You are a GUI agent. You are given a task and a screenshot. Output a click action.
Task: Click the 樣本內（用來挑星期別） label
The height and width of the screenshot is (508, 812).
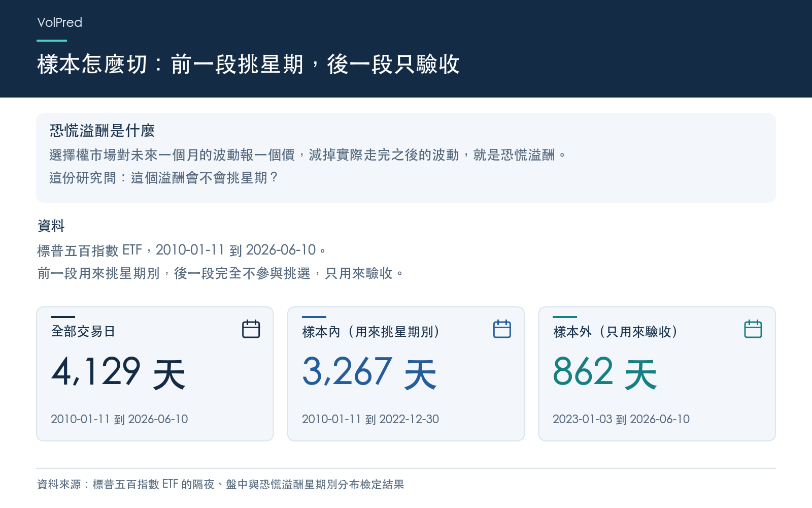pyautogui.click(x=371, y=332)
